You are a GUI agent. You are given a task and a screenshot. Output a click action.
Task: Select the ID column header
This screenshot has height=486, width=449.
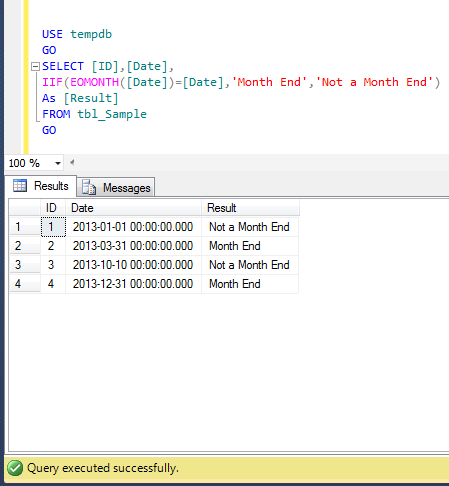(52, 208)
